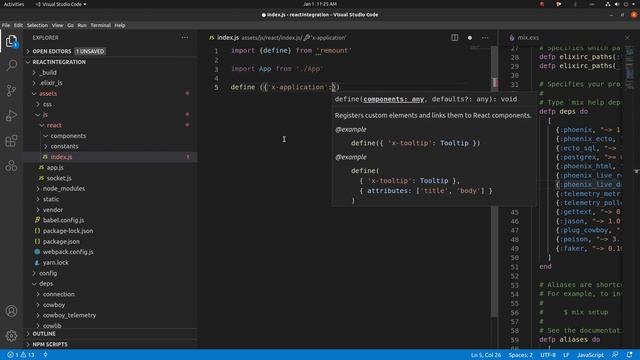This screenshot has width=640, height=360.
Task: Open the Extensions view
Action: tap(11, 141)
